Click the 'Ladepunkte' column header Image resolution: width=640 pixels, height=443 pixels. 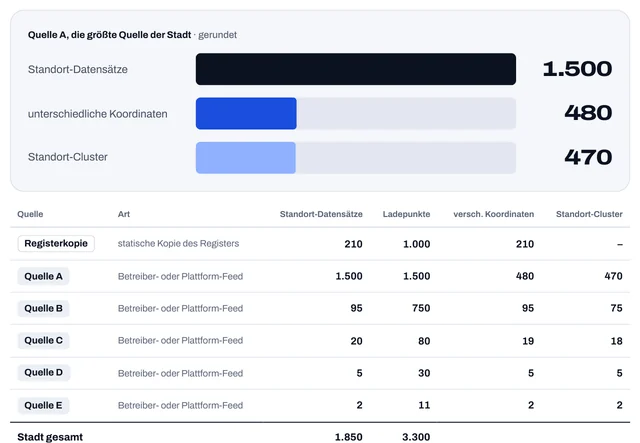[407, 214]
